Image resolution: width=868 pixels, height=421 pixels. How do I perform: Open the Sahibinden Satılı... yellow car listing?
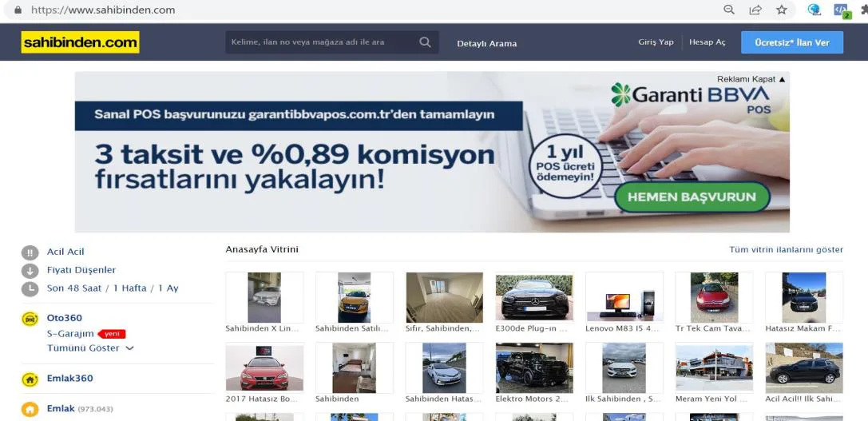coord(355,297)
